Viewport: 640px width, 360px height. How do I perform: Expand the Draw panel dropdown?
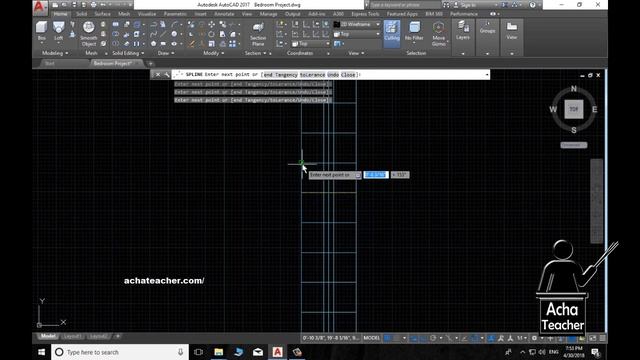tap(166, 53)
